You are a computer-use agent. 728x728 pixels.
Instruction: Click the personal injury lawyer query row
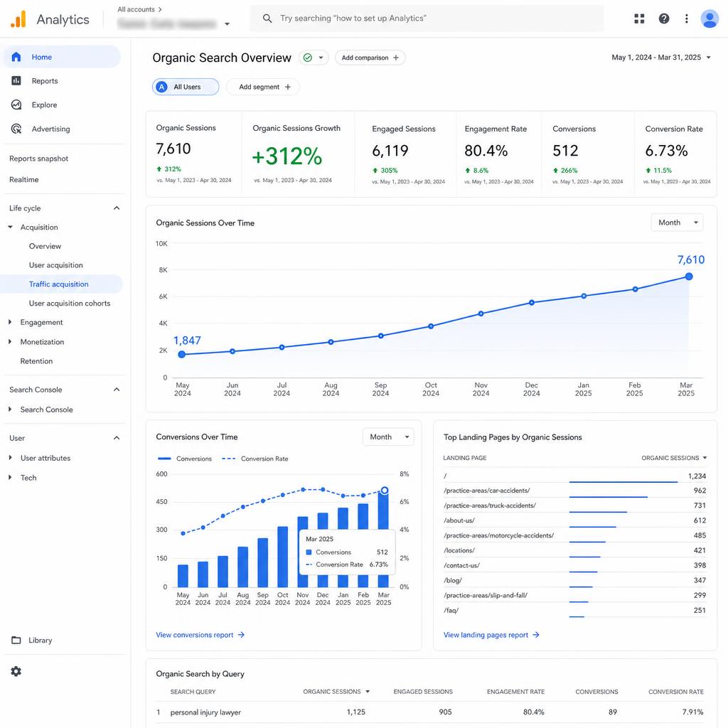point(430,712)
